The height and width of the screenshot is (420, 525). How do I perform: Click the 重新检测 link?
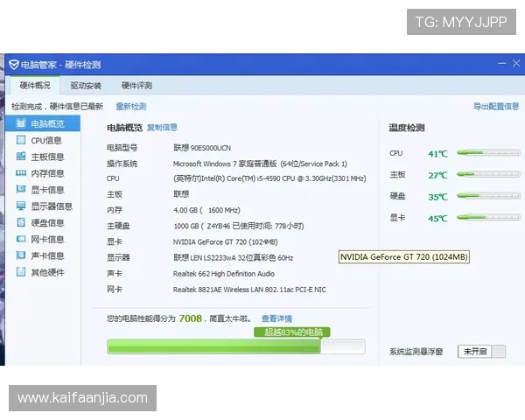coord(131,107)
